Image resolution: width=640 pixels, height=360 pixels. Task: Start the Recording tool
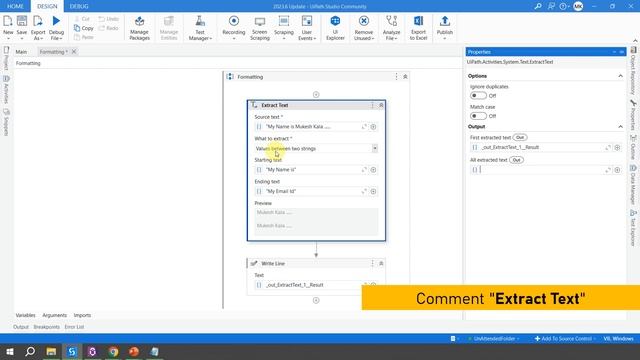pyautogui.click(x=234, y=27)
